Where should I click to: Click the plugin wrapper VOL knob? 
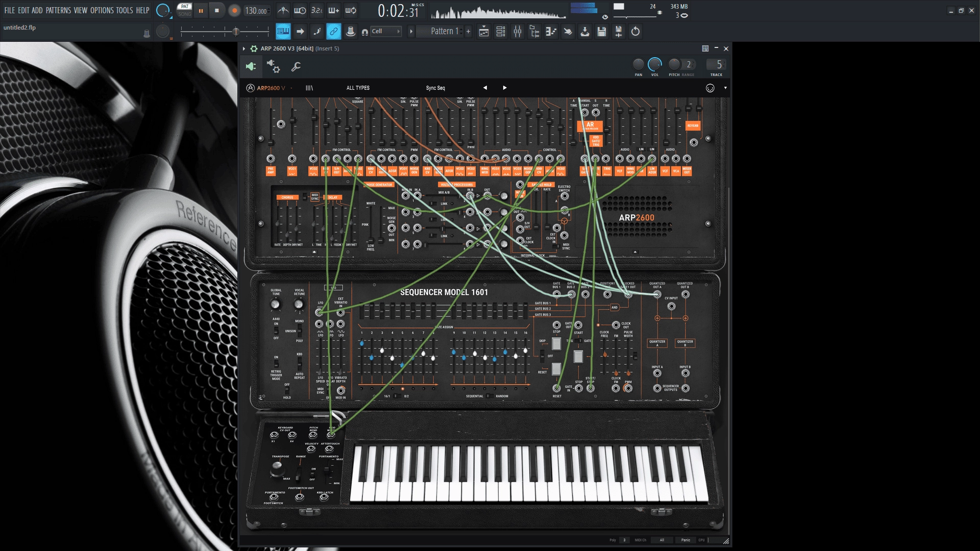click(655, 64)
